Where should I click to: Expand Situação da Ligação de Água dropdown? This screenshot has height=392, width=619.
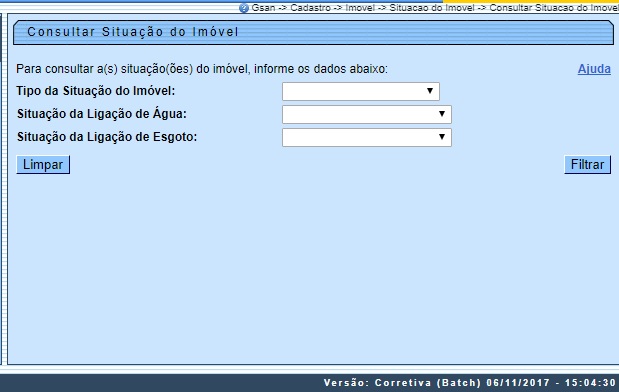click(367, 114)
